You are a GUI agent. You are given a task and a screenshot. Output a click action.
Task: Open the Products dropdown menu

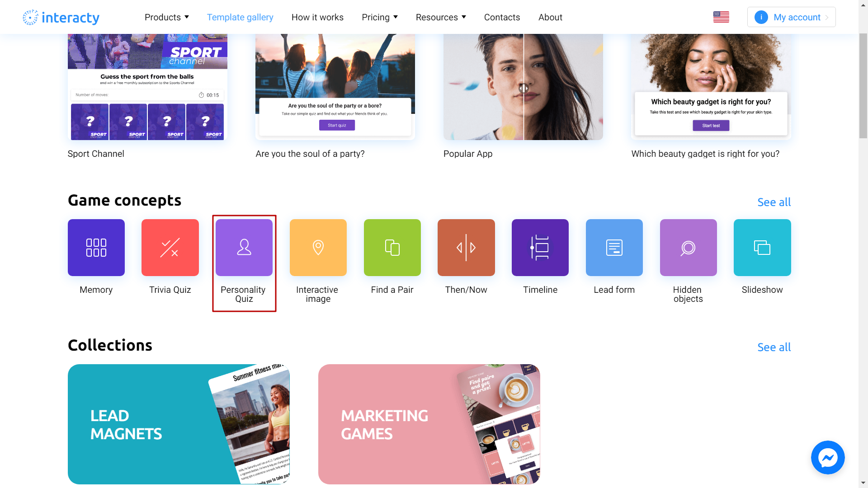tap(167, 17)
